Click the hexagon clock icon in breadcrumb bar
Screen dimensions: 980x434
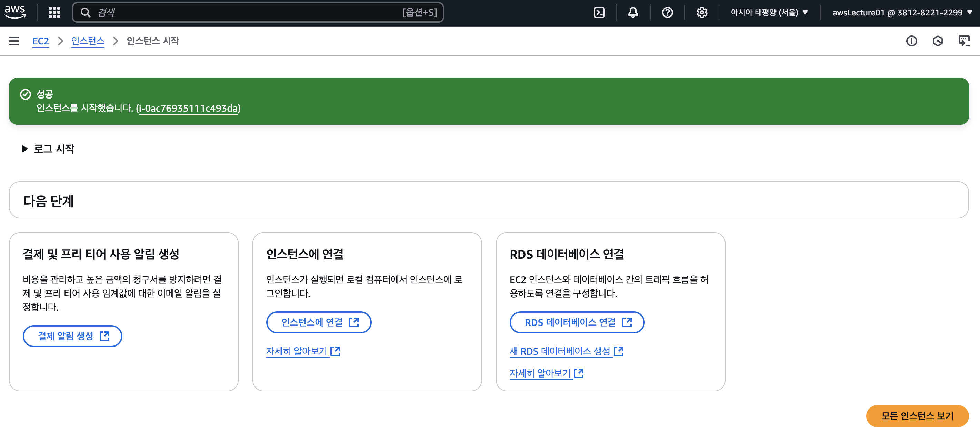click(938, 41)
